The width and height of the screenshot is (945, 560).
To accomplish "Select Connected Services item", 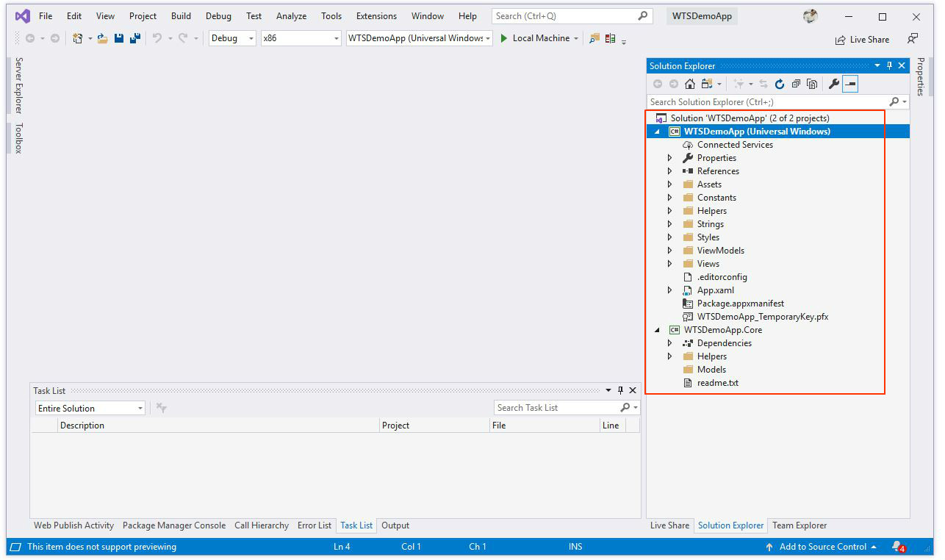I will tap(735, 145).
